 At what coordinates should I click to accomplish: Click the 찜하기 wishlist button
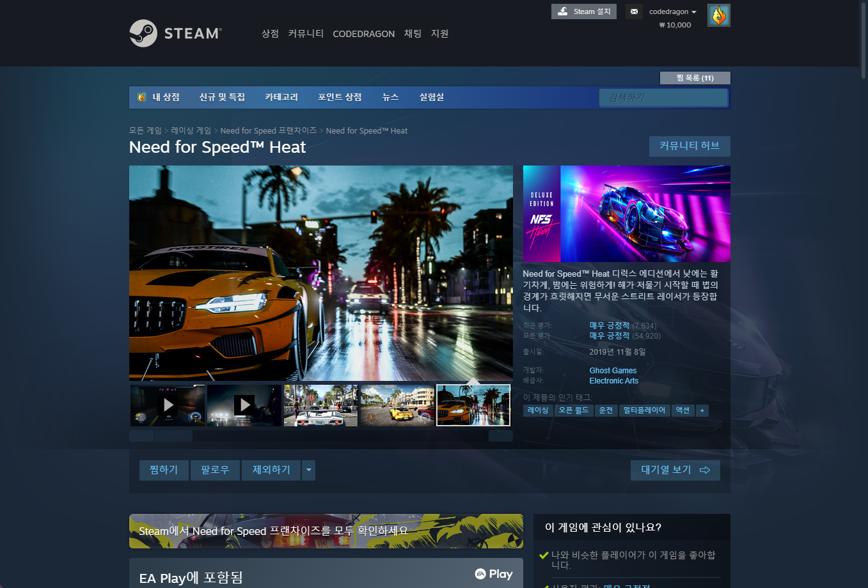pos(164,470)
